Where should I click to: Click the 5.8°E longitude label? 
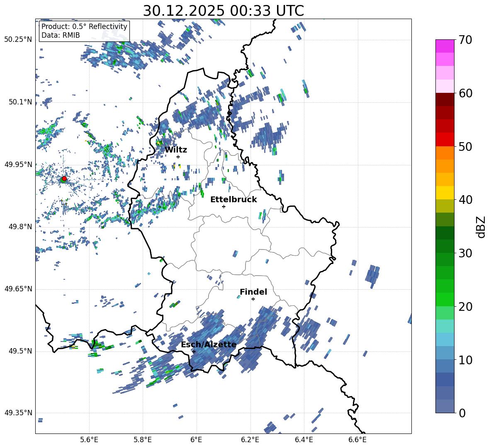point(143,440)
